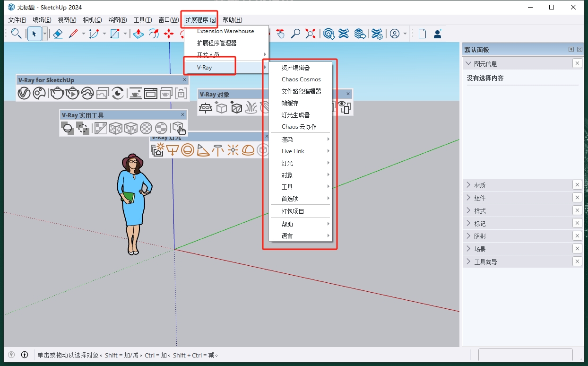Activate the Select arrow tool
The width and height of the screenshot is (588, 366).
34,34
